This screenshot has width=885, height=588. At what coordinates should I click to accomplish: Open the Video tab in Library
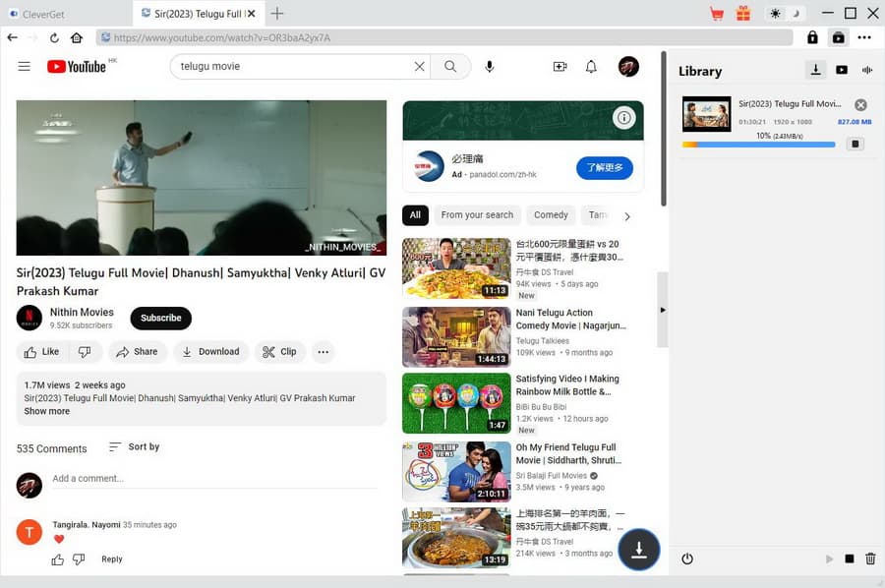842,70
